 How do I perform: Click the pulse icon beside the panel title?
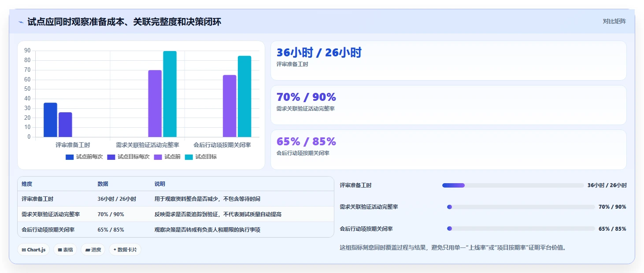tap(21, 22)
